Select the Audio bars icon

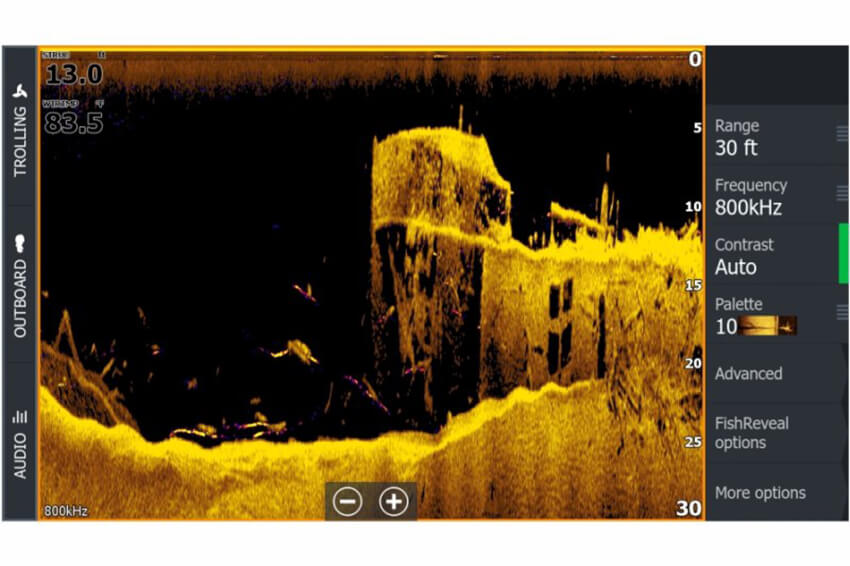click(x=19, y=416)
